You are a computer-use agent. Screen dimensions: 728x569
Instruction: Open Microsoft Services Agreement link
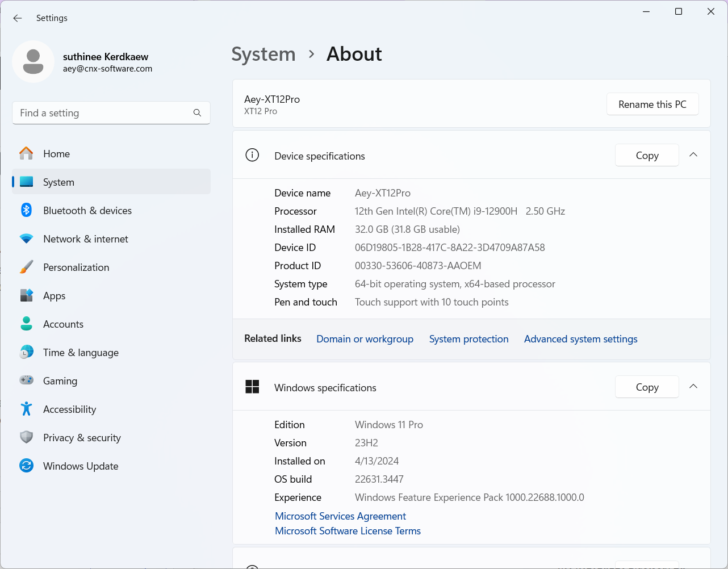(x=340, y=516)
